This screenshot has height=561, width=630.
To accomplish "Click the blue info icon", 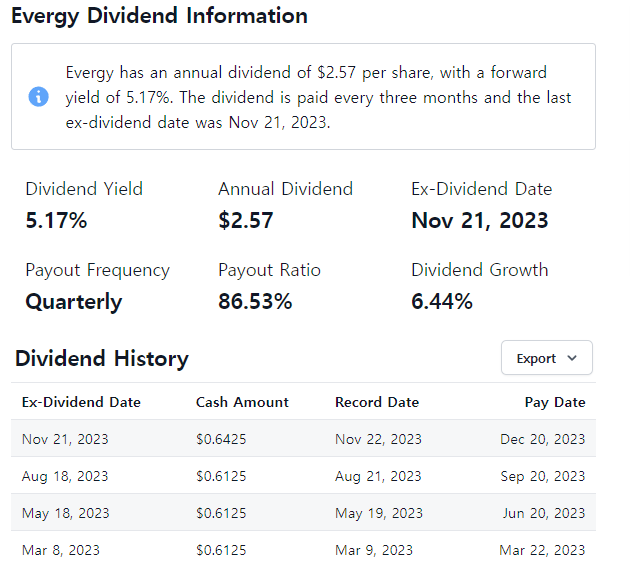I will tap(38, 96).
